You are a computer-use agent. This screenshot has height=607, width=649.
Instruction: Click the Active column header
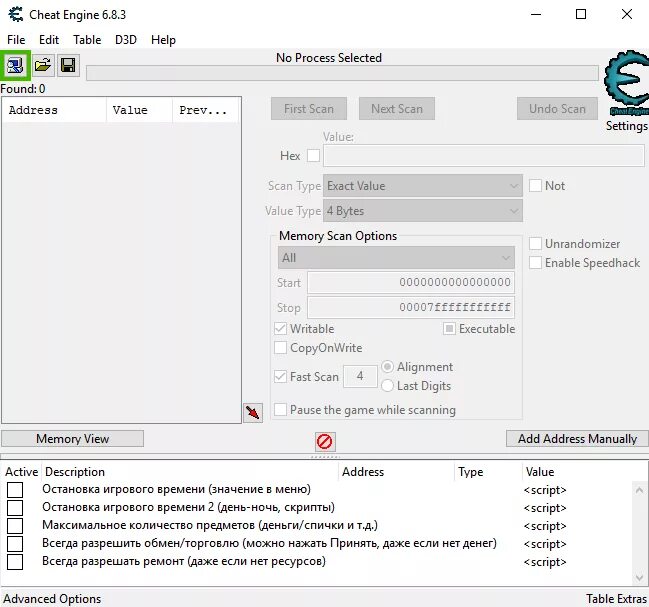coord(22,472)
